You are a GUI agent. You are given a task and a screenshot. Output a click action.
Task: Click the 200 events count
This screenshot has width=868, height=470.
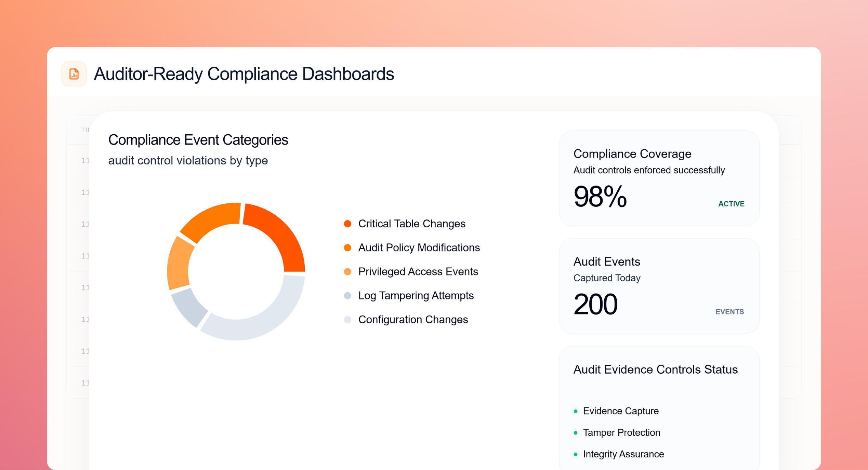595,304
